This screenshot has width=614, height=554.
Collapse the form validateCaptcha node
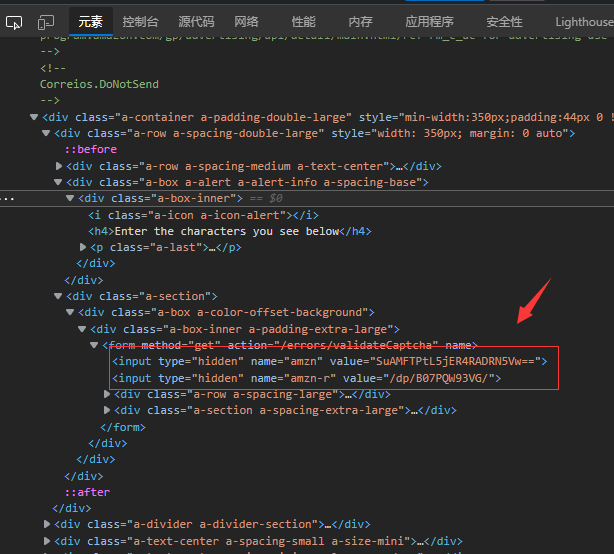pyautogui.click(x=94, y=345)
